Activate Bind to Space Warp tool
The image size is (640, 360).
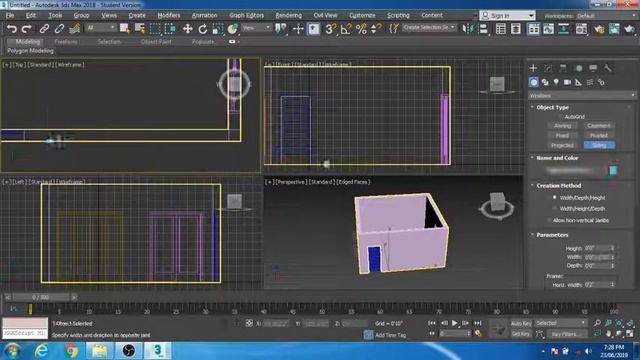tap(75, 29)
